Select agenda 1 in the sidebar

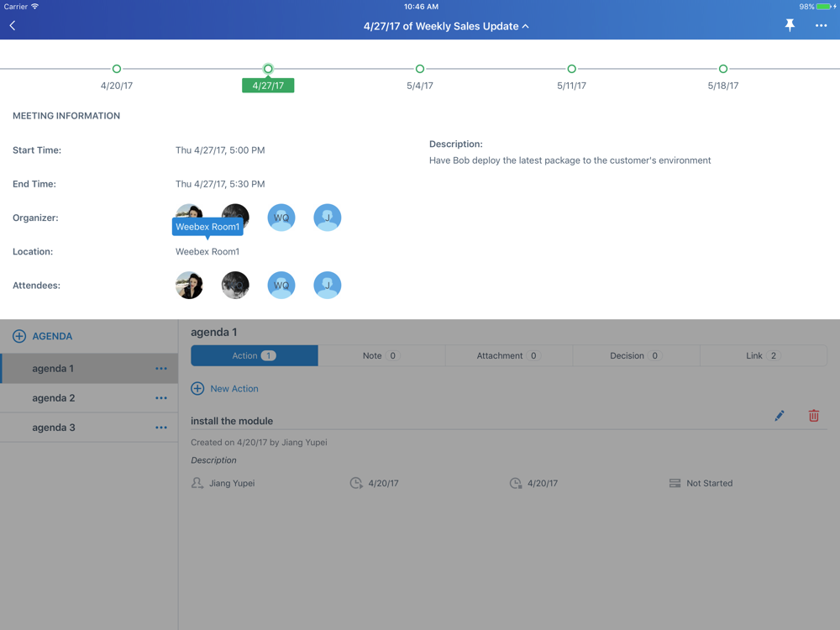click(x=89, y=369)
